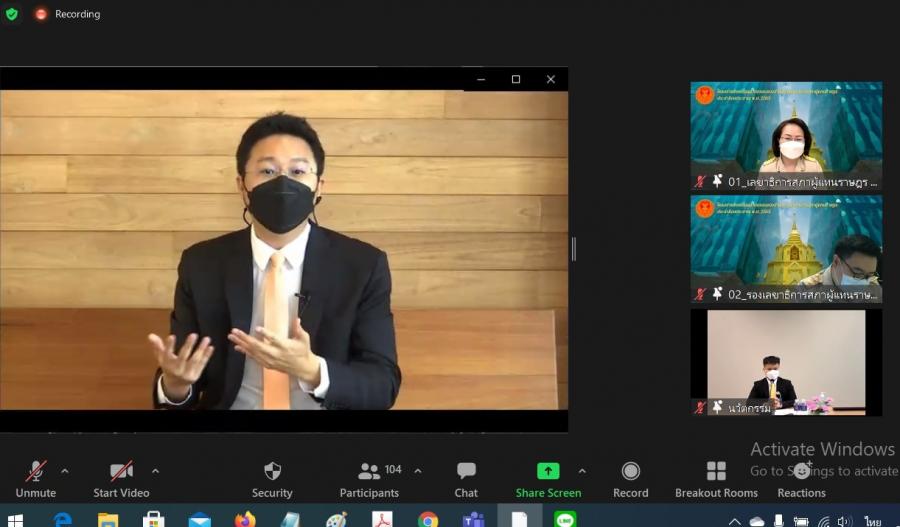
Task: Expand the arrow next to Participants count
Action: coord(418,471)
